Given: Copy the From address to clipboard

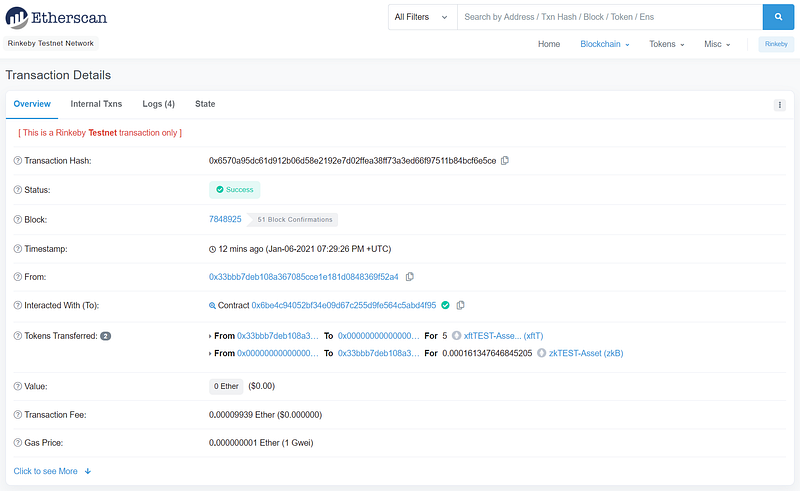Looking at the screenshot, I should [x=409, y=277].
